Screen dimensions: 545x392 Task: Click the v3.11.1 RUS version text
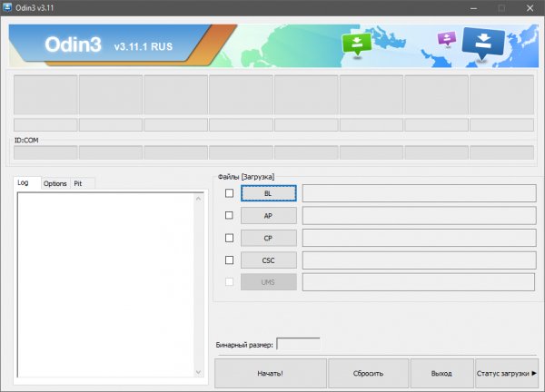[144, 46]
